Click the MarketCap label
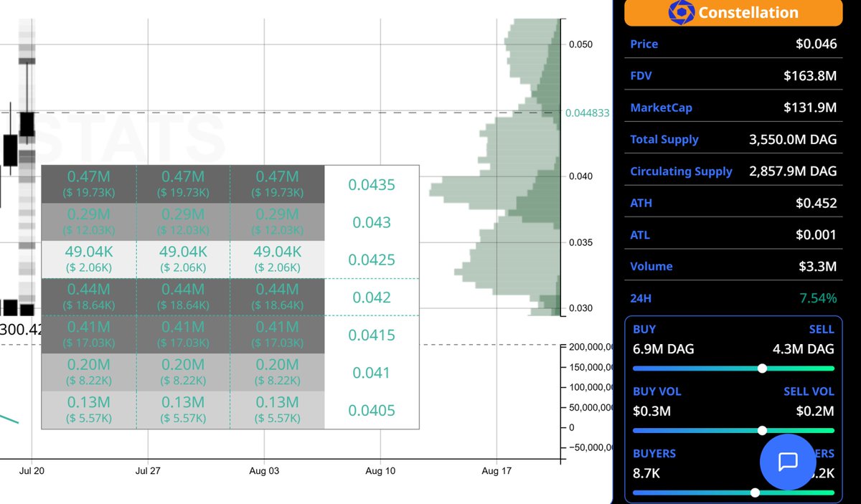The image size is (861, 504). [x=661, y=108]
